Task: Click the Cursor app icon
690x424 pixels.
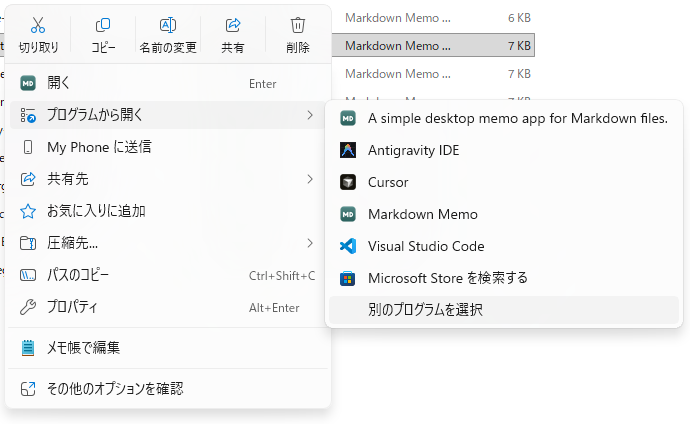Action: (x=348, y=182)
